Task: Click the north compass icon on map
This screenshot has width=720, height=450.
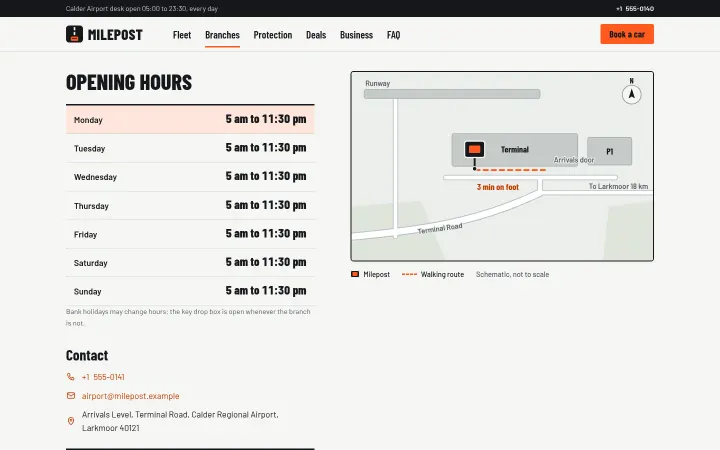Action: click(631, 95)
